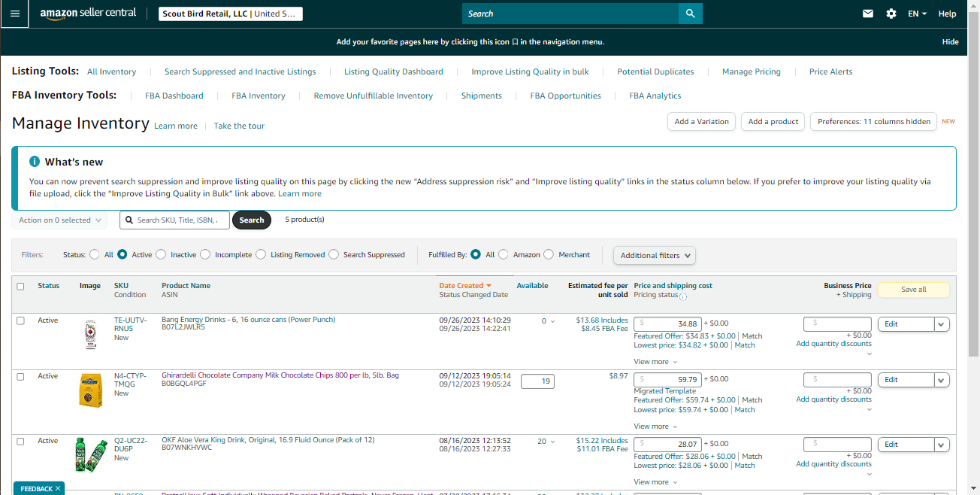The image size is (980, 495).
Task: Close the Feedback tab using X
Action: coord(57,489)
